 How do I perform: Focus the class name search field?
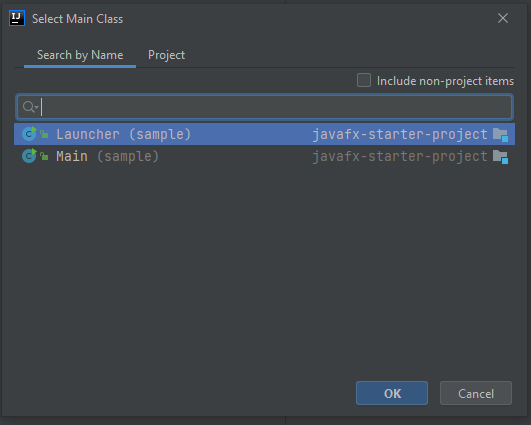click(264, 107)
